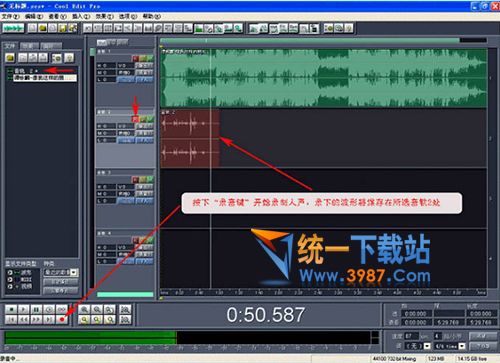Start playback with the play button
The image size is (500, 363).
[24, 309]
